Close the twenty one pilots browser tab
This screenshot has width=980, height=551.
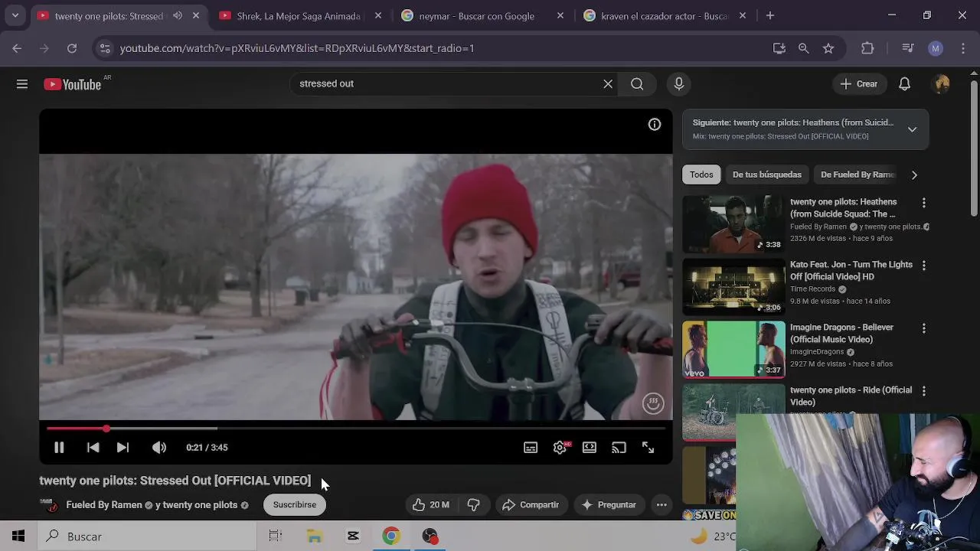click(x=196, y=15)
